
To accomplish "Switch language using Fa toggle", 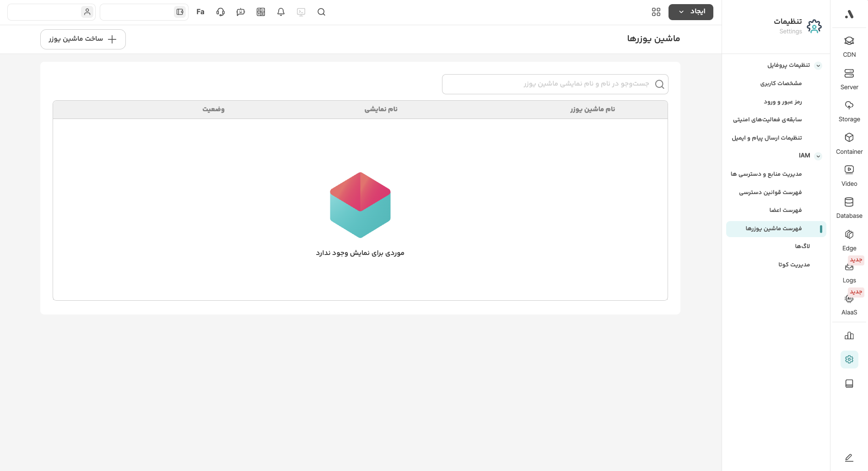I will click(200, 12).
